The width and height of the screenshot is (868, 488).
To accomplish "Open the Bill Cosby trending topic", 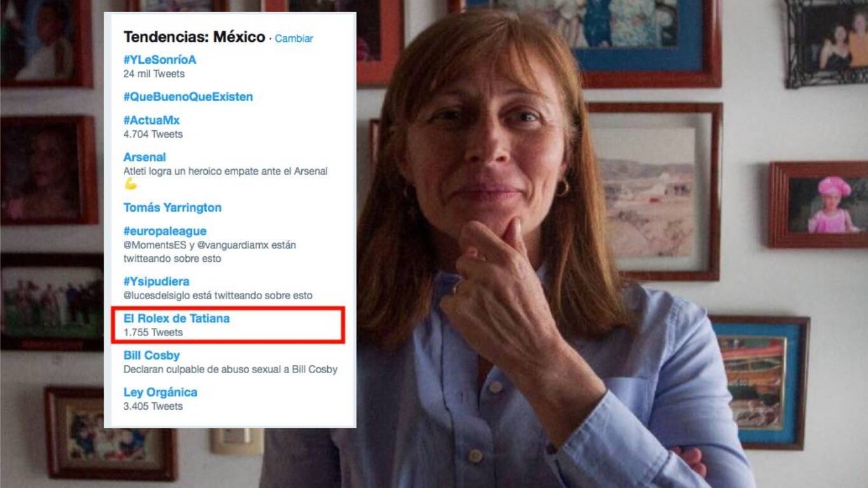I will coord(151,355).
